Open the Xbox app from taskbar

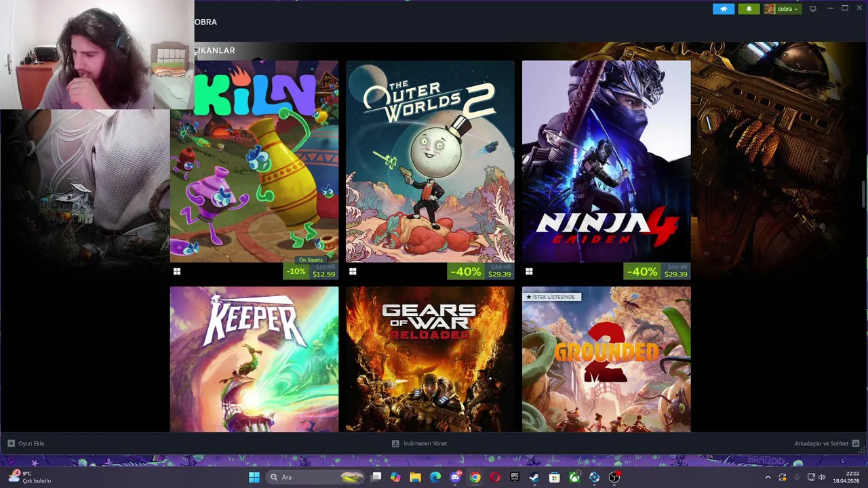coord(574,477)
